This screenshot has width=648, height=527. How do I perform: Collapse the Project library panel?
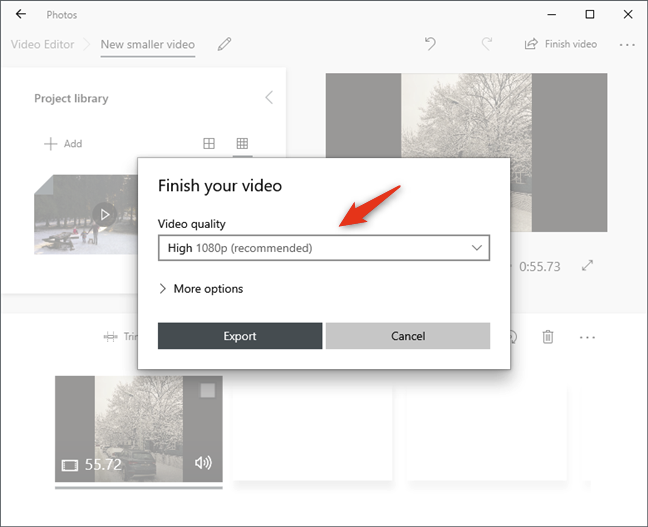pos(268,98)
